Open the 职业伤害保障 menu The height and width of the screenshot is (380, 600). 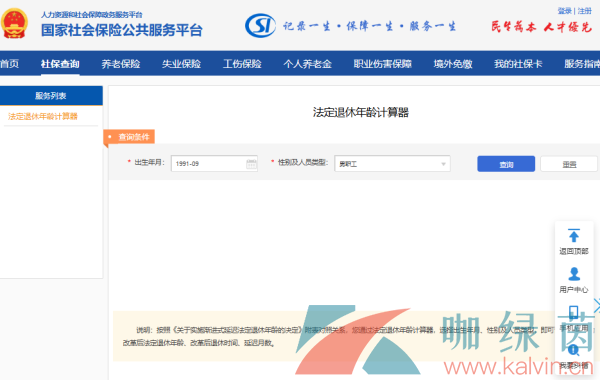coord(383,64)
